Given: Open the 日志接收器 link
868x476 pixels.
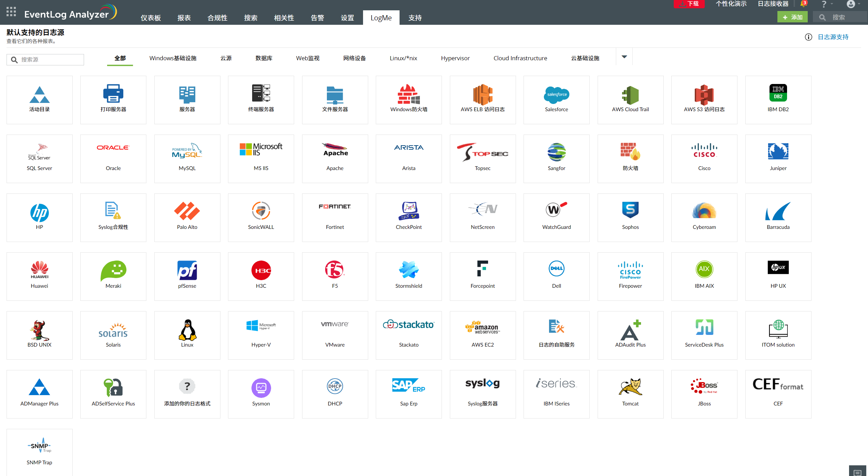Looking at the screenshot, I should 773,4.
